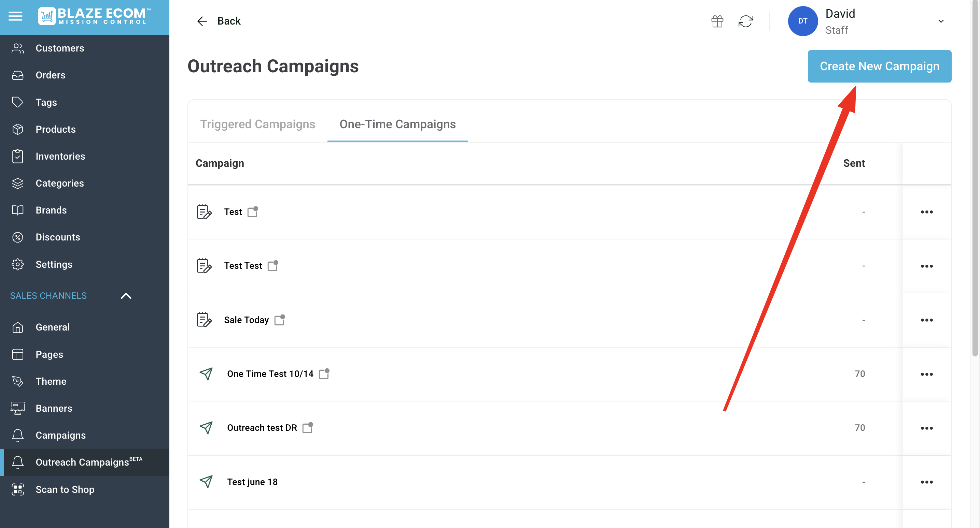Image resolution: width=980 pixels, height=528 pixels.
Task: Click the gift icon in header
Action: pos(717,21)
